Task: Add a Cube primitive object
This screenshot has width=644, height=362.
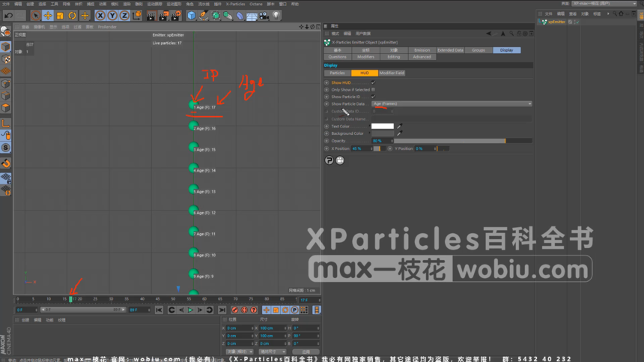Action: [x=192, y=16]
